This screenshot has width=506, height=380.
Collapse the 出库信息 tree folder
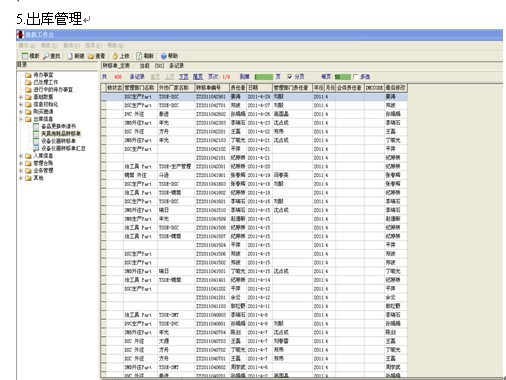pos(21,119)
